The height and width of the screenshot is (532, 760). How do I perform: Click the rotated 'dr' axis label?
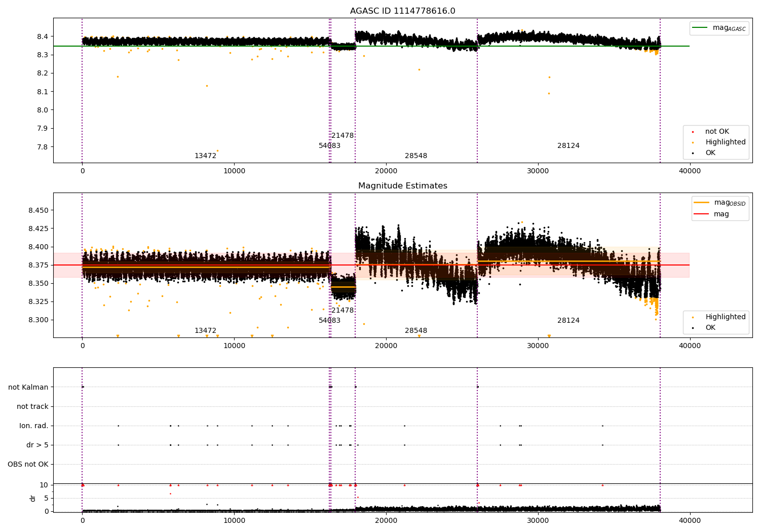(33, 498)
